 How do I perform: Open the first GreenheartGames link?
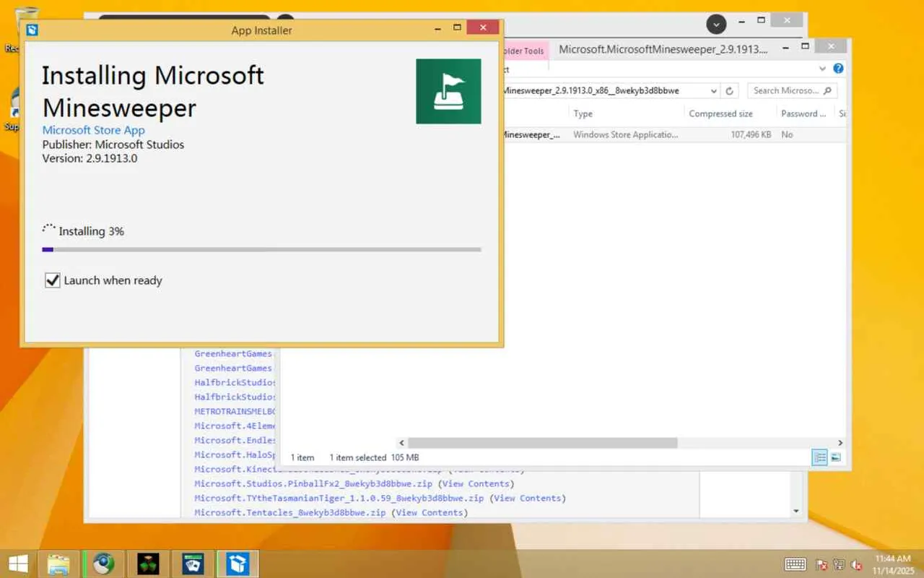[233, 353]
